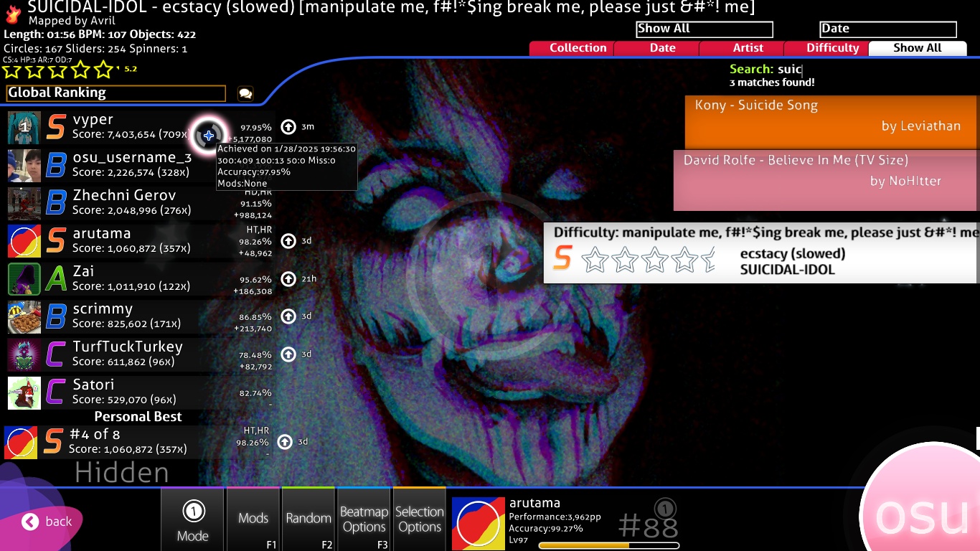Click scrimmy's avatar thumbnail

(x=24, y=317)
